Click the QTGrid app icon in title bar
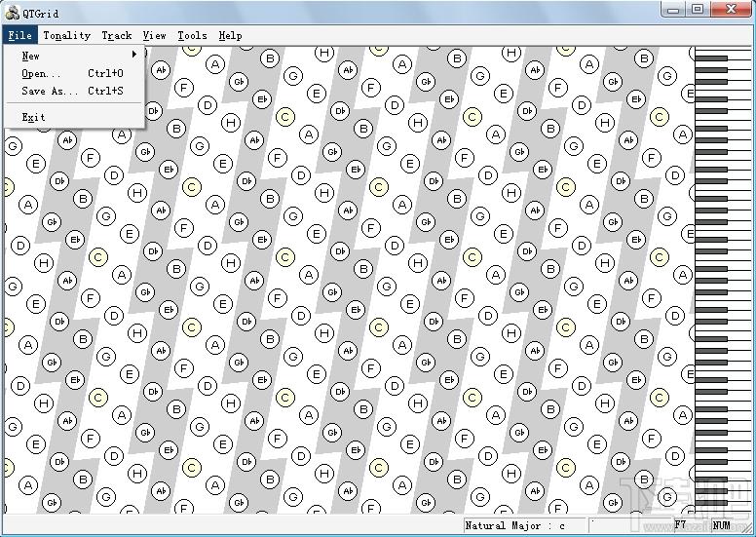The height and width of the screenshot is (537, 756). click(x=12, y=13)
